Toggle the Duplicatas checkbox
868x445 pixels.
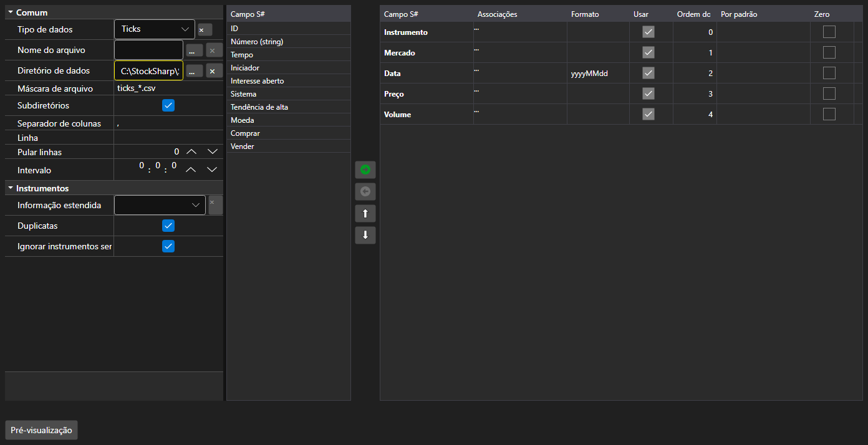pyautogui.click(x=168, y=226)
